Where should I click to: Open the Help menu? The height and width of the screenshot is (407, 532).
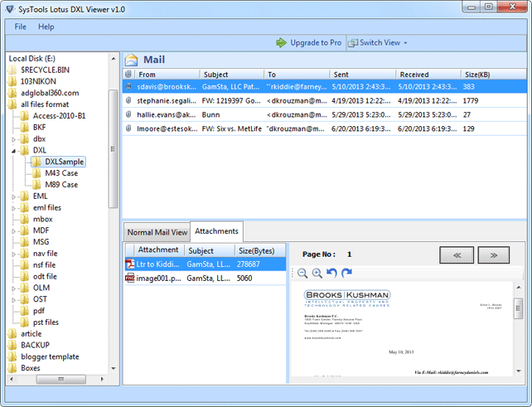(46, 27)
